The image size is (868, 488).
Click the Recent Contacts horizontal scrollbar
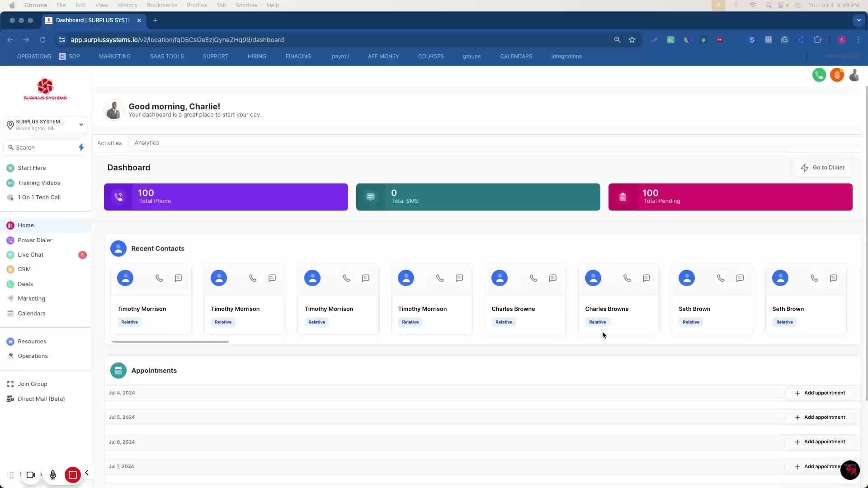point(170,342)
